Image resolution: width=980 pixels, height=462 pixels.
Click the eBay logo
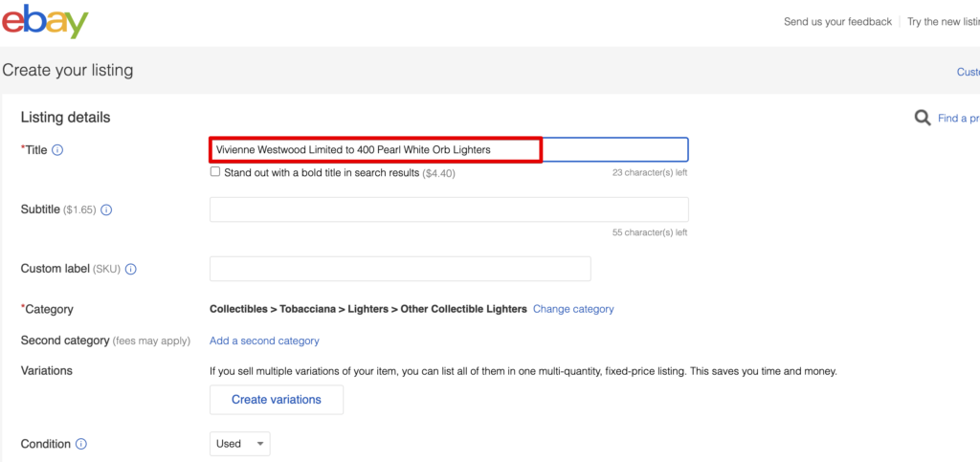click(44, 21)
